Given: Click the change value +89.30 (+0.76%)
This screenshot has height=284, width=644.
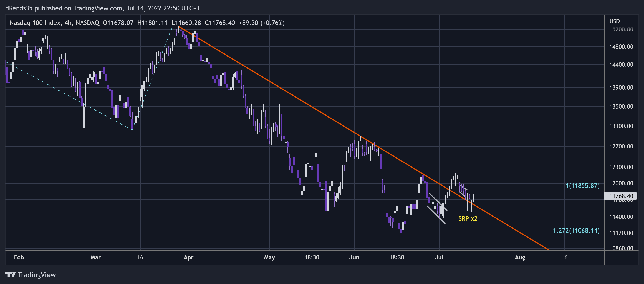Looking at the screenshot, I should [x=262, y=23].
